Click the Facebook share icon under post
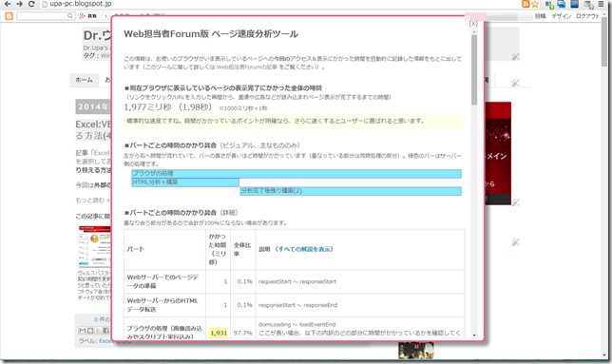The height and width of the screenshot is (364, 612). pos(105,331)
